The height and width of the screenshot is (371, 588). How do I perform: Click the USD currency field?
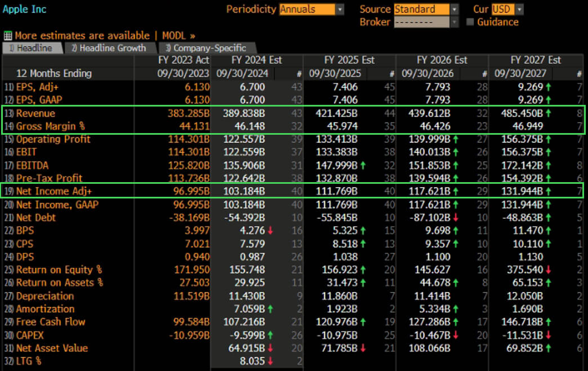[504, 10]
